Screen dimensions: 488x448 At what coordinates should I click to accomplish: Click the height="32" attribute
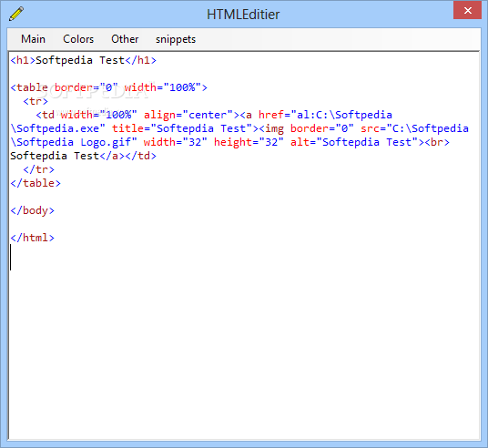click(249, 142)
